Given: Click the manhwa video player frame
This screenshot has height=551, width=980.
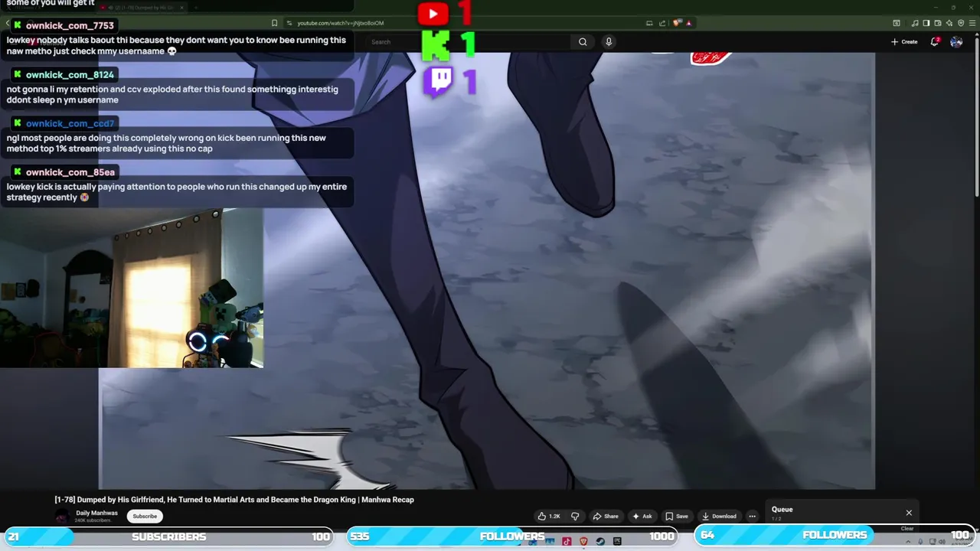Looking at the screenshot, I should coord(487,271).
